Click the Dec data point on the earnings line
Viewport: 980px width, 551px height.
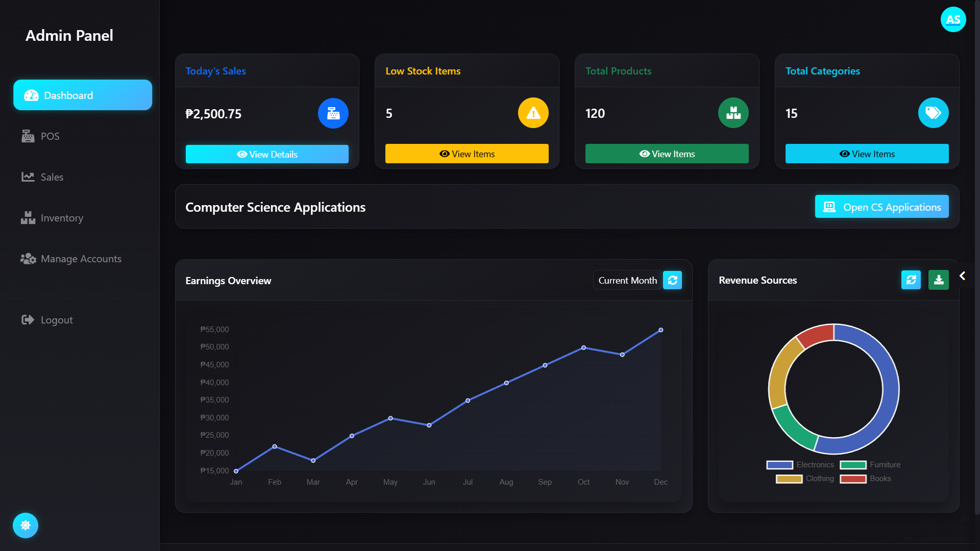coord(660,330)
